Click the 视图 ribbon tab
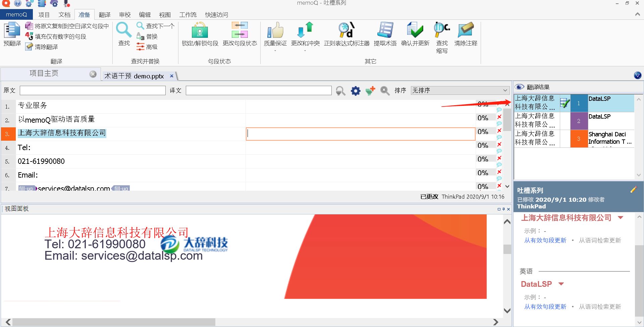Viewport: 644px width, 327px height. (x=165, y=15)
